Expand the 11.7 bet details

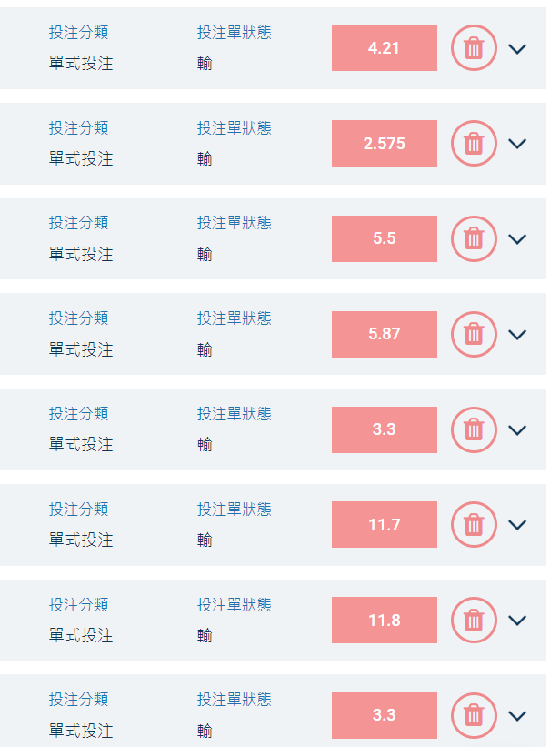(517, 524)
